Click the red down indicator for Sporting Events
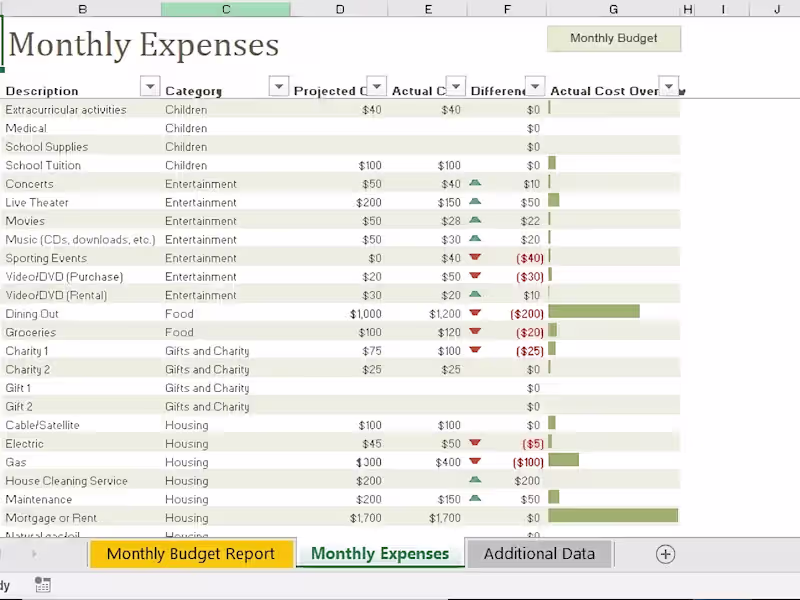 [475, 257]
